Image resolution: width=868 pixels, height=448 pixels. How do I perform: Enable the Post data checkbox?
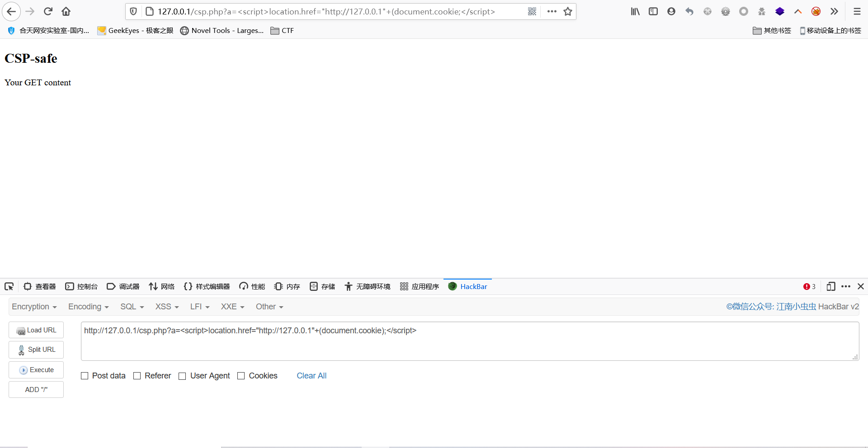point(85,376)
